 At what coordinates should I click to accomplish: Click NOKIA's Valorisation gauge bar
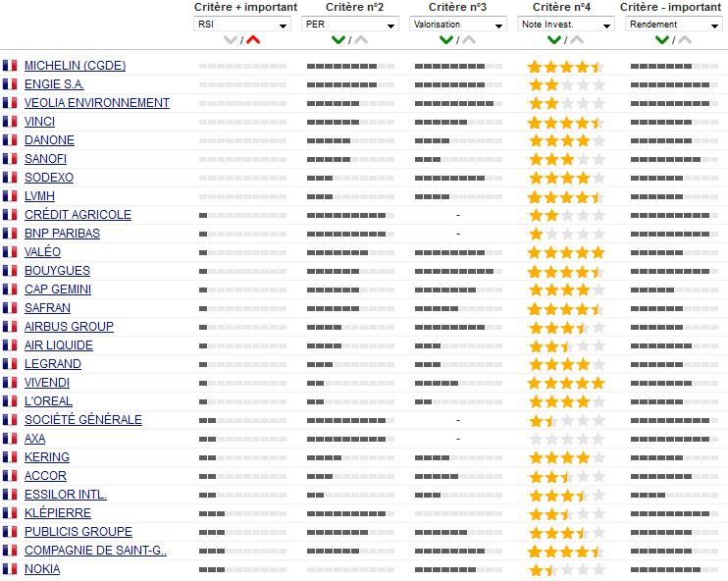[x=459, y=569]
